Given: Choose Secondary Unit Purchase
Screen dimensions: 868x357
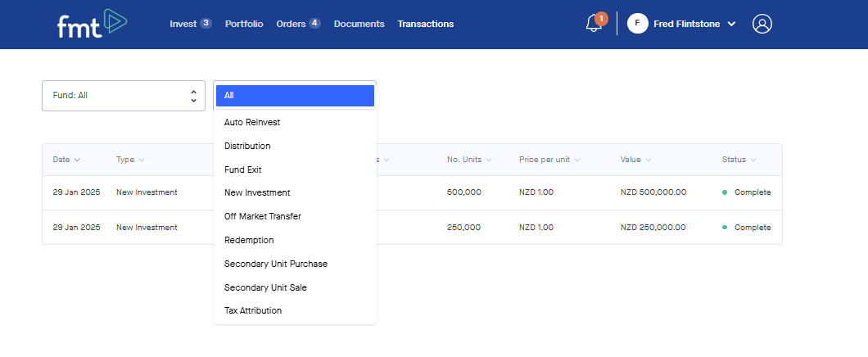Looking at the screenshot, I should click(276, 264).
